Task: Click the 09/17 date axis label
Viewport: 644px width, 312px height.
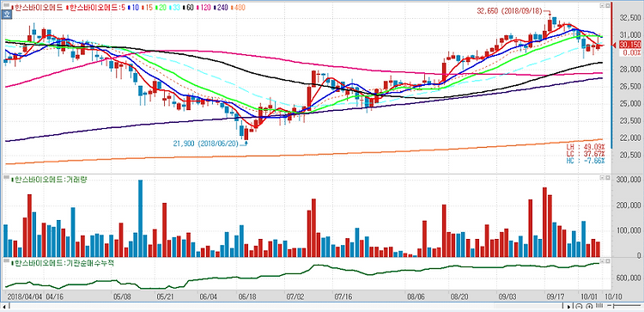Action: [x=556, y=296]
